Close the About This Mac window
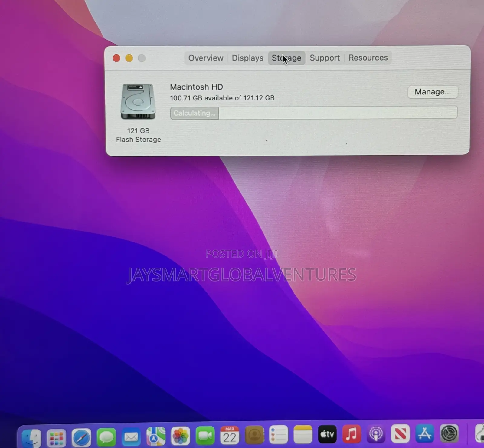 click(x=116, y=58)
